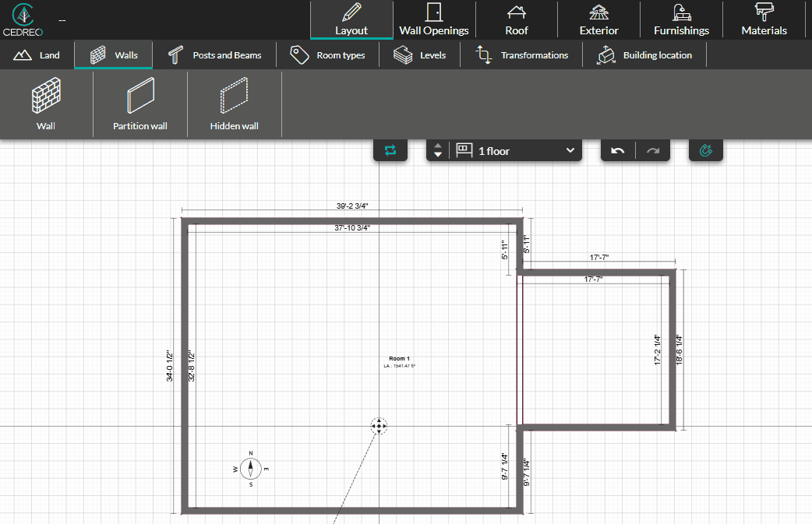This screenshot has width=812, height=524.
Task: Toggle the swap view button
Action: [x=390, y=150]
